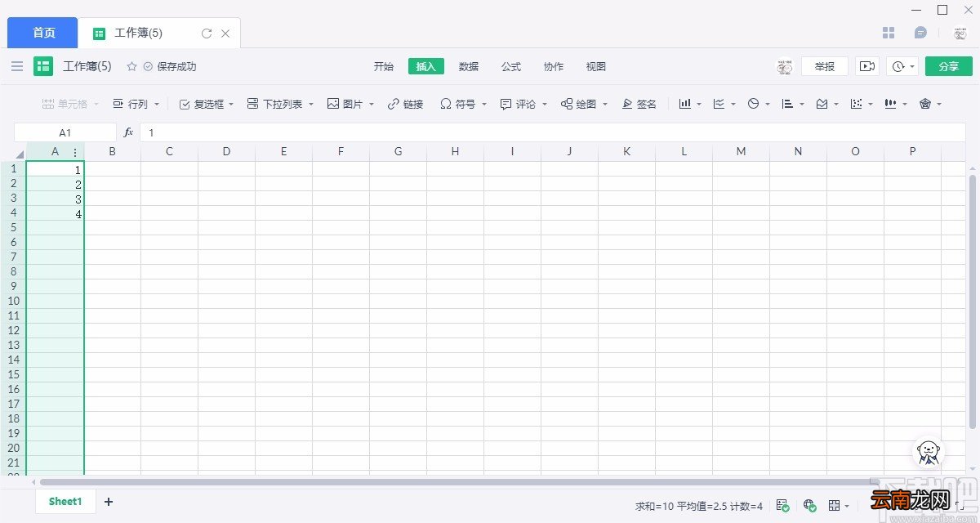Image resolution: width=980 pixels, height=523 pixels.
Task: Switch to the 开始 tab
Action: 384,66
